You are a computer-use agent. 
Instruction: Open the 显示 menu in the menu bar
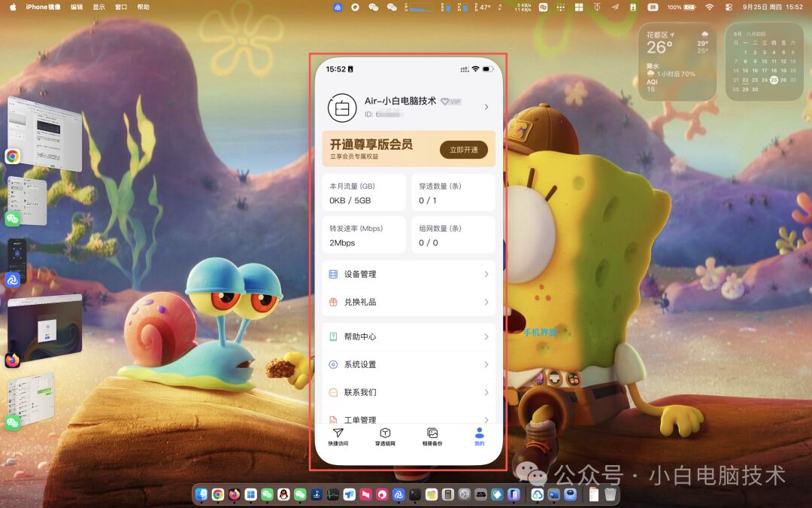point(98,7)
